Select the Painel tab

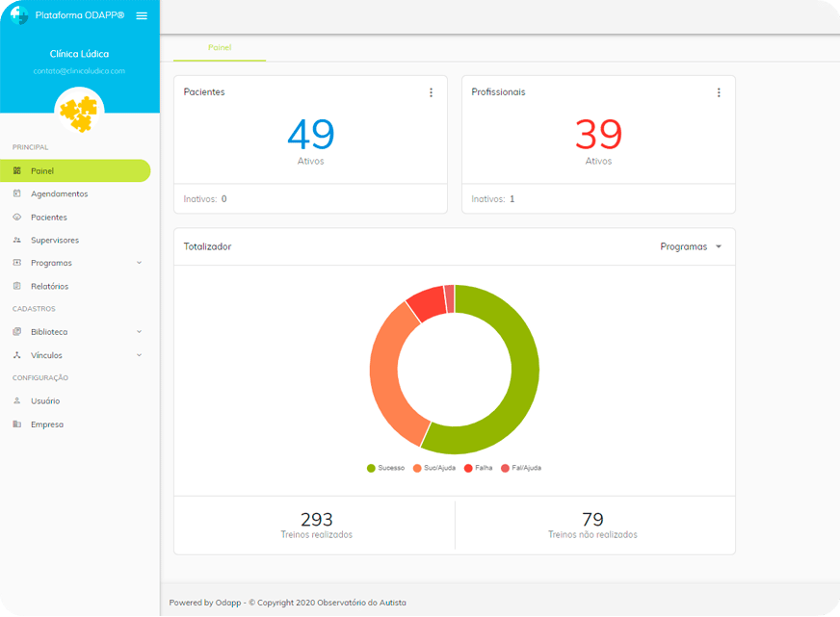pos(220,47)
